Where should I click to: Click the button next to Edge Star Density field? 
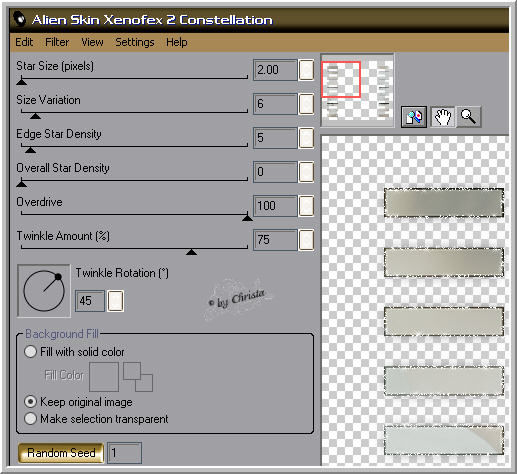[306, 138]
